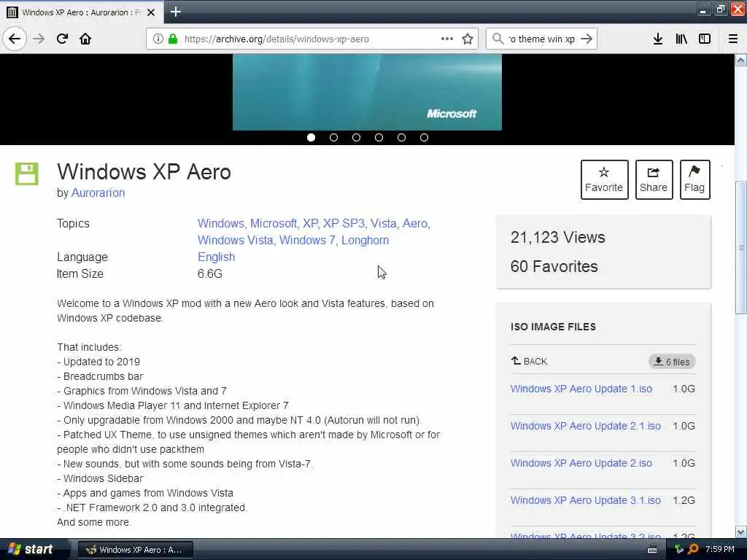Click the green secure connection padlock
The height and width of the screenshot is (560, 747).
pos(173,39)
